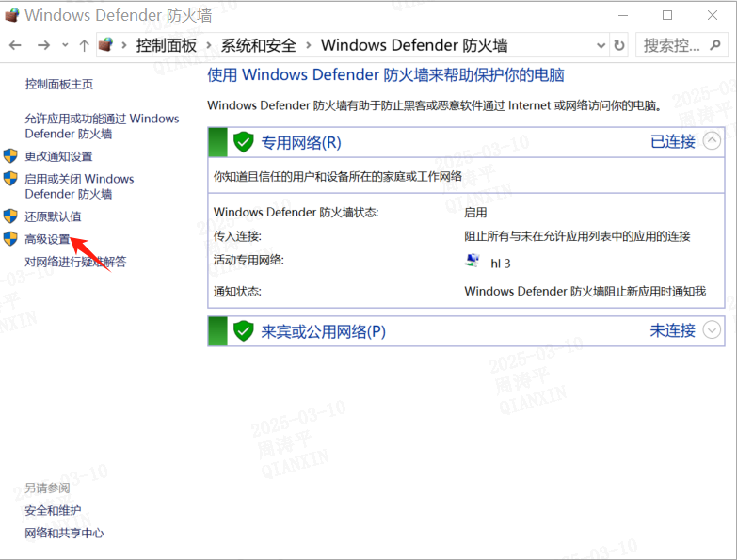
Task: Click network icon beside hl 3
Action: (473, 261)
